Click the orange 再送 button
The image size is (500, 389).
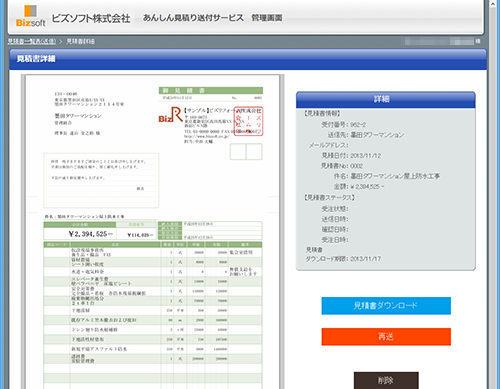[386, 337]
